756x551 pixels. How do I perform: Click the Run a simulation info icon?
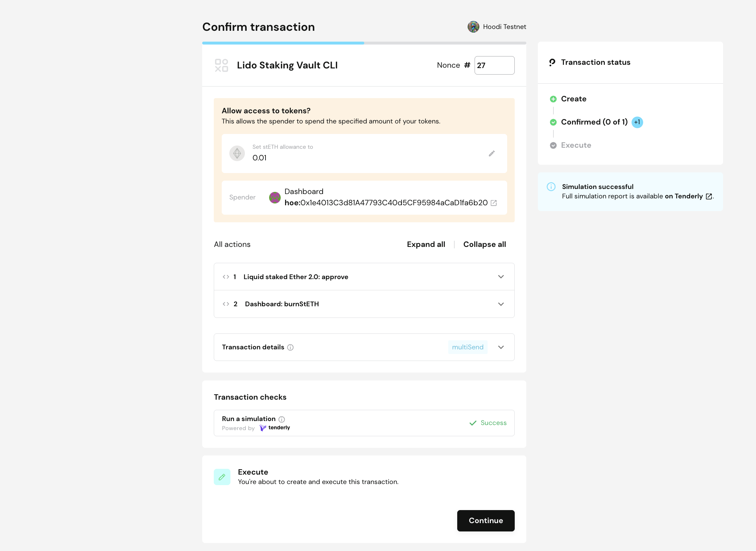coord(282,419)
